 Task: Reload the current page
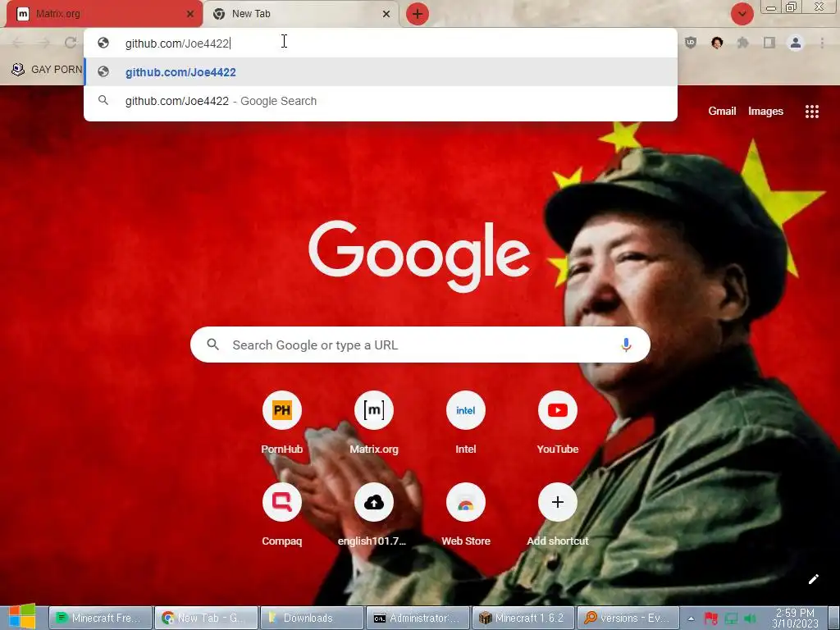click(x=71, y=43)
